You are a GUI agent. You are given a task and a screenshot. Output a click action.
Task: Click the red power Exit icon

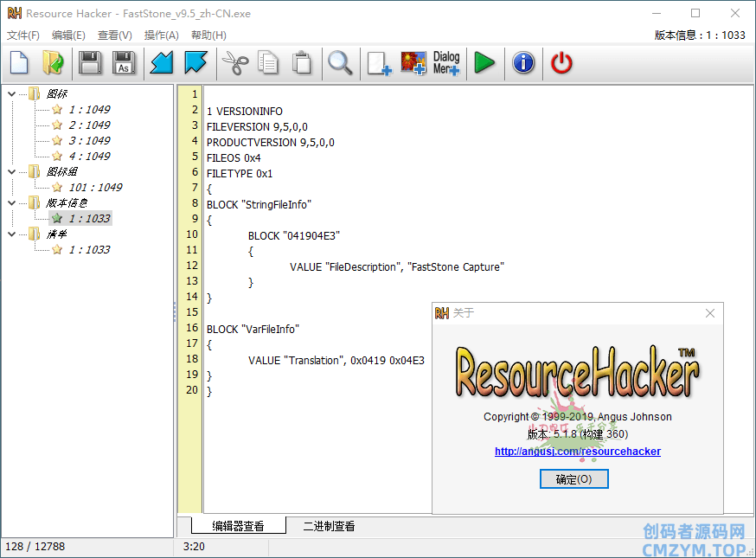561,63
